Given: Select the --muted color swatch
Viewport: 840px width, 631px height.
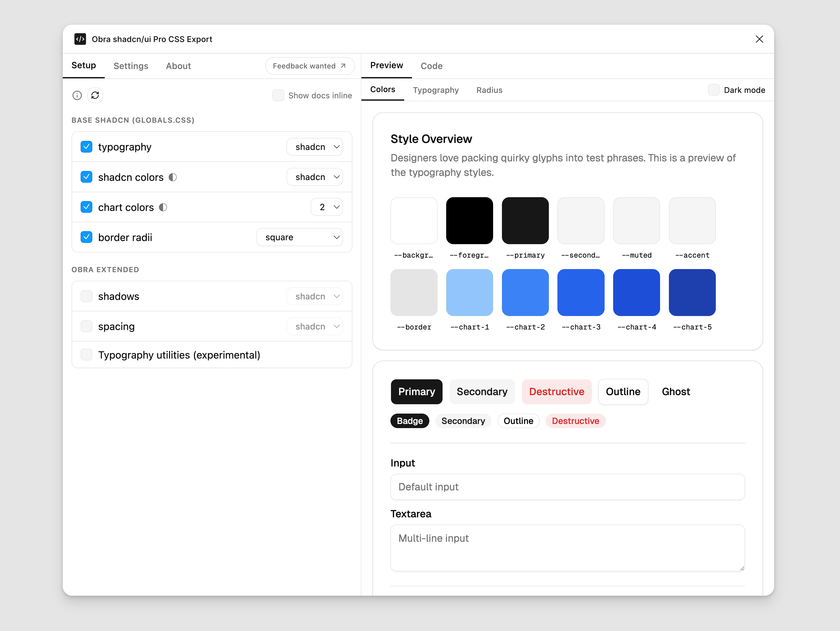Looking at the screenshot, I should [x=637, y=221].
